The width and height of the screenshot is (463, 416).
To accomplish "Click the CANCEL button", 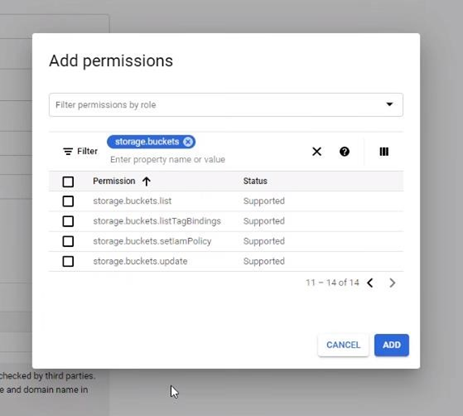I will click(x=343, y=345).
